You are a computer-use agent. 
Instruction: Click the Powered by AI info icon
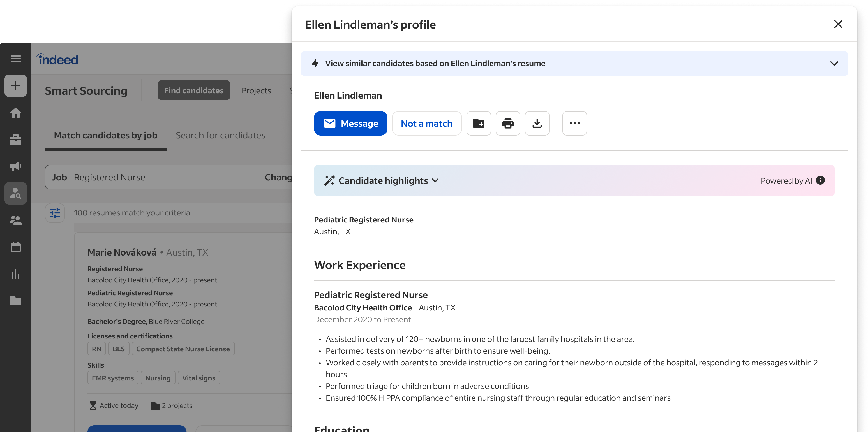pos(820,180)
